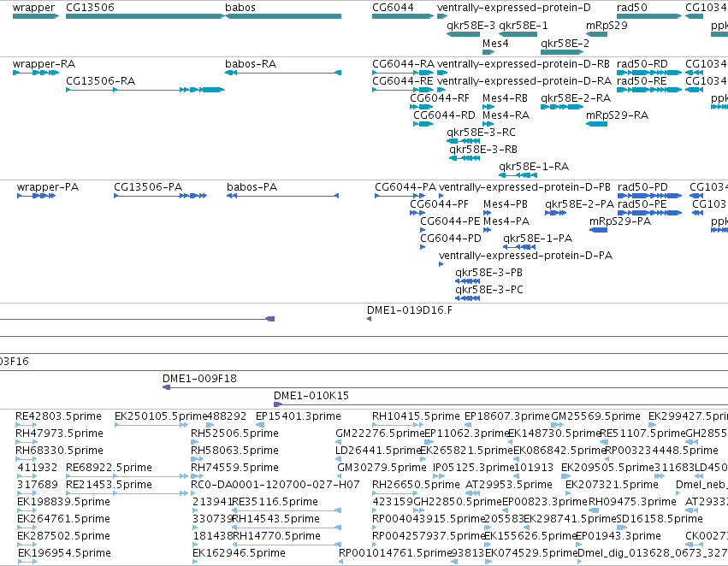This screenshot has width=728, height=566.
Task: Click the qkr58E-3-RC transcript label
Action: point(481,133)
